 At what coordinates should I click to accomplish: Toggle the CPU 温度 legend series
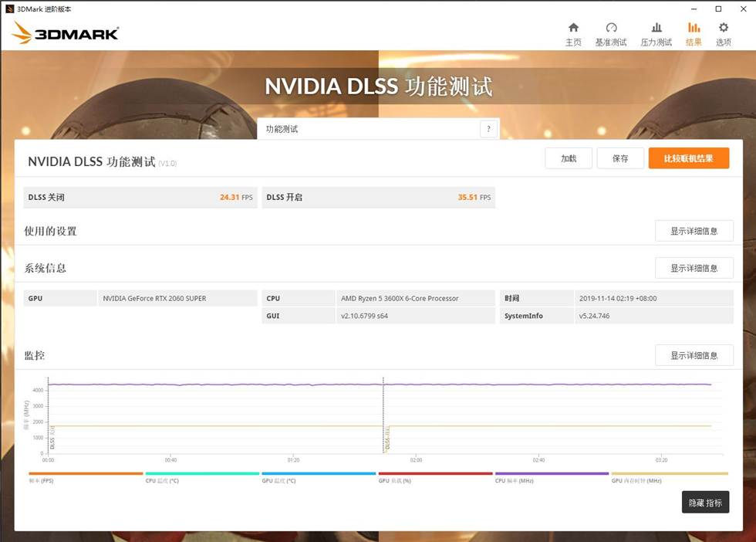[x=162, y=480]
